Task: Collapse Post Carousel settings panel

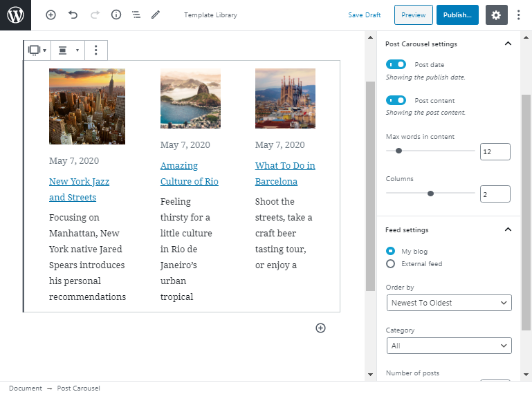Action: pos(508,44)
